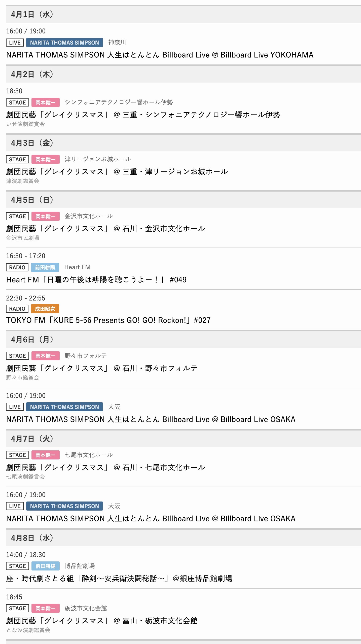Image resolution: width=361 pixels, height=644 pixels.
Task: Open the シンフォニアテクノロジー響ホール伊勢 グレイクリスマス event title
Action: click(143, 115)
